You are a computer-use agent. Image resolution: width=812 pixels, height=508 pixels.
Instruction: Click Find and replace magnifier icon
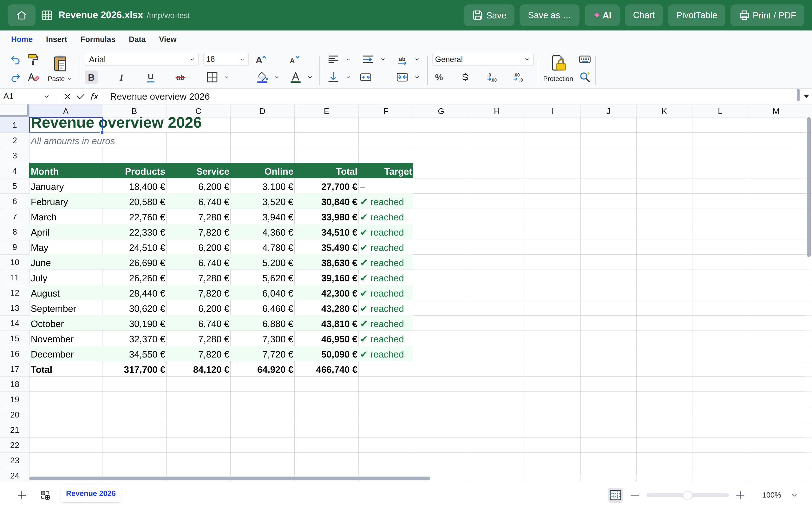585,77
